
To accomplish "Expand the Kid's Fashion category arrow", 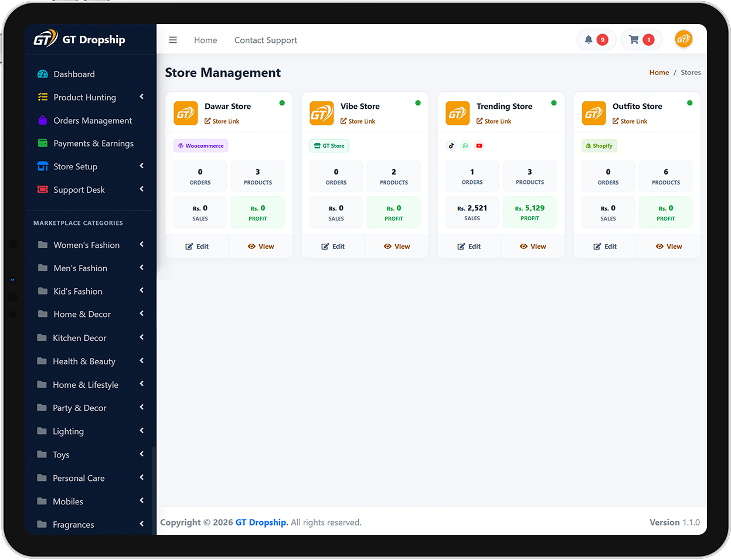I will click(142, 291).
